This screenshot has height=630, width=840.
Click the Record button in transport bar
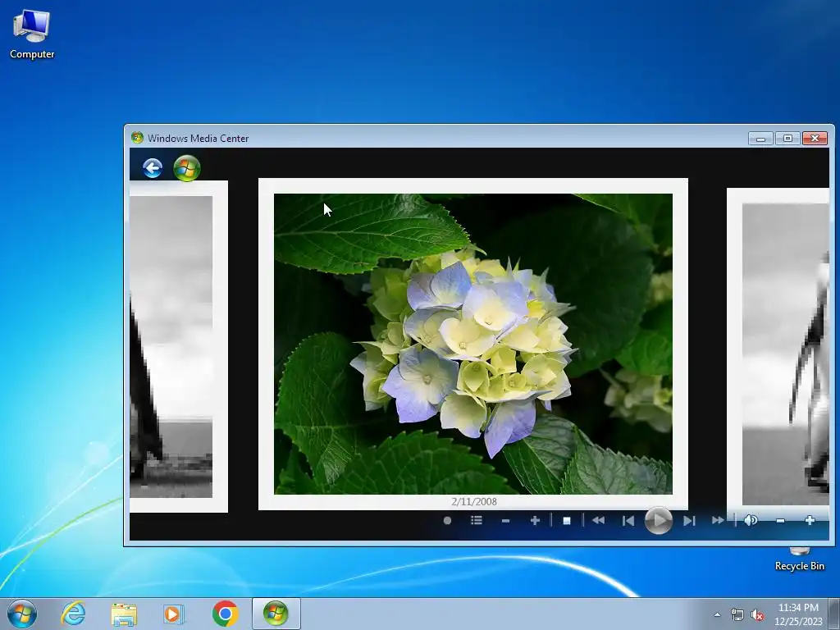coord(447,520)
